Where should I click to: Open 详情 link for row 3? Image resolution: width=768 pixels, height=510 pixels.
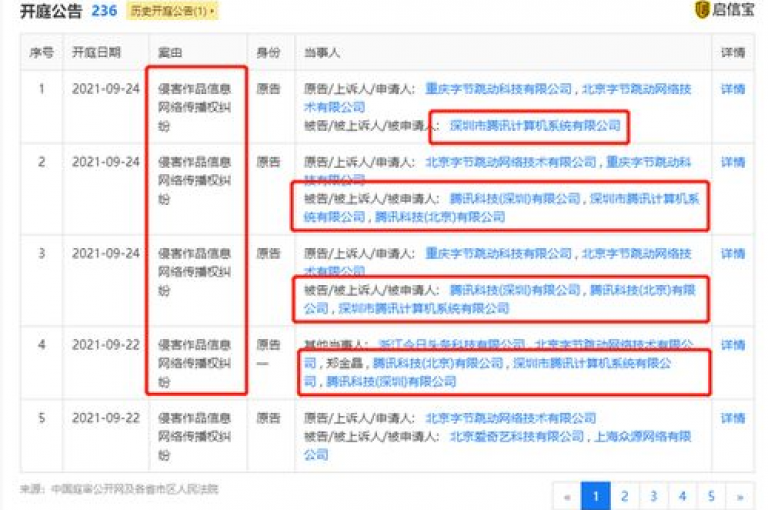pos(733,254)
